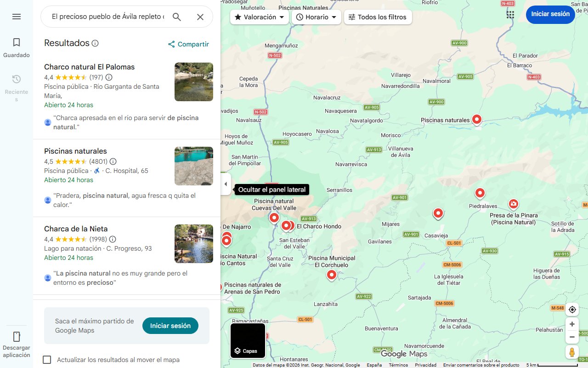Collapse the side panel with the arrow

coord(226,184)
